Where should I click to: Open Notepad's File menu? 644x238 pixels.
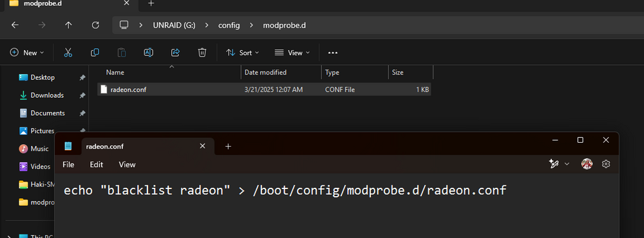68,165
